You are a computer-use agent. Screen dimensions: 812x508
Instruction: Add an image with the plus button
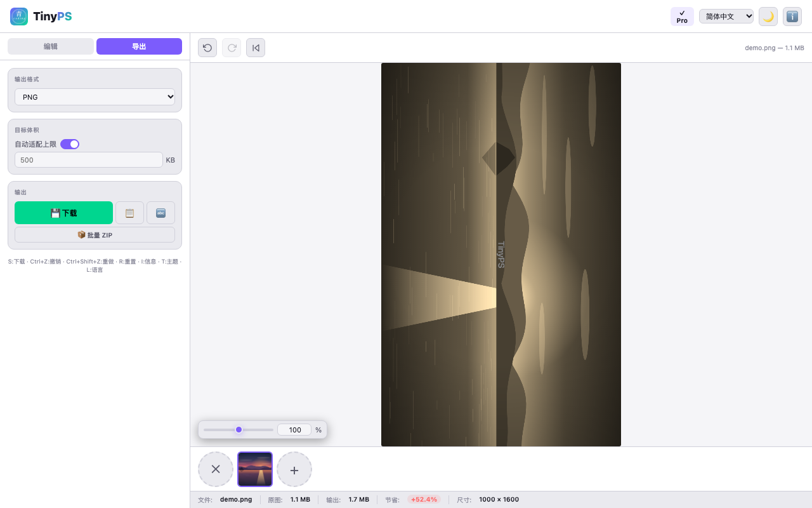[x=294, y=469]
